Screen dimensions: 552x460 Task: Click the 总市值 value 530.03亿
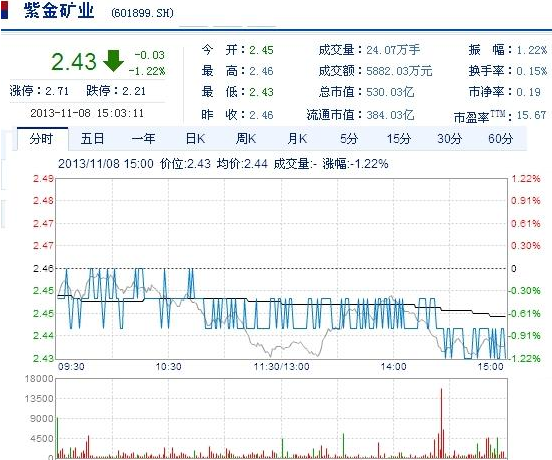tap(390, 92)
